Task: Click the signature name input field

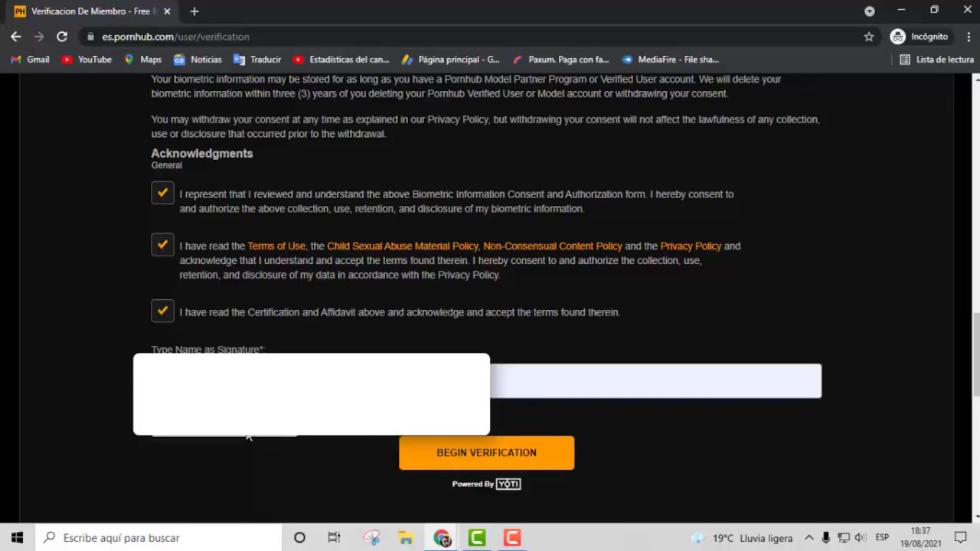Action: pyautogui.click(x=655, y=381)
